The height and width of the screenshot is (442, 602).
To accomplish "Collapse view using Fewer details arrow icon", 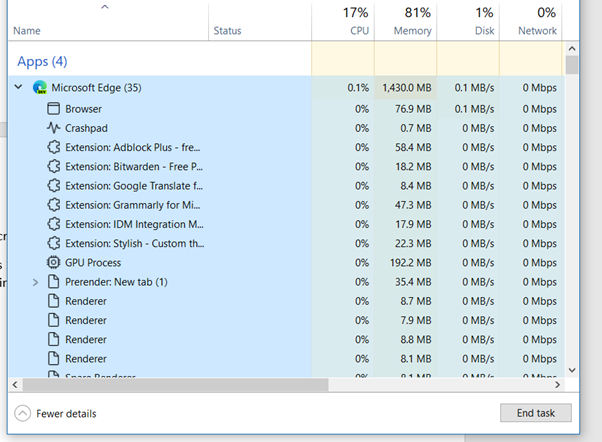I will coord(22,414).
